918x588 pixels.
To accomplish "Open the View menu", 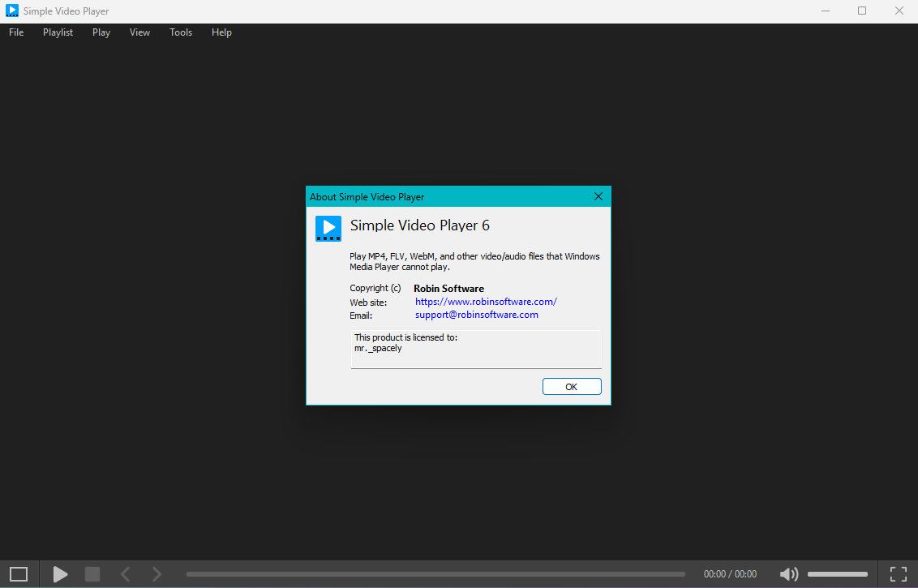I will point(140,32).
